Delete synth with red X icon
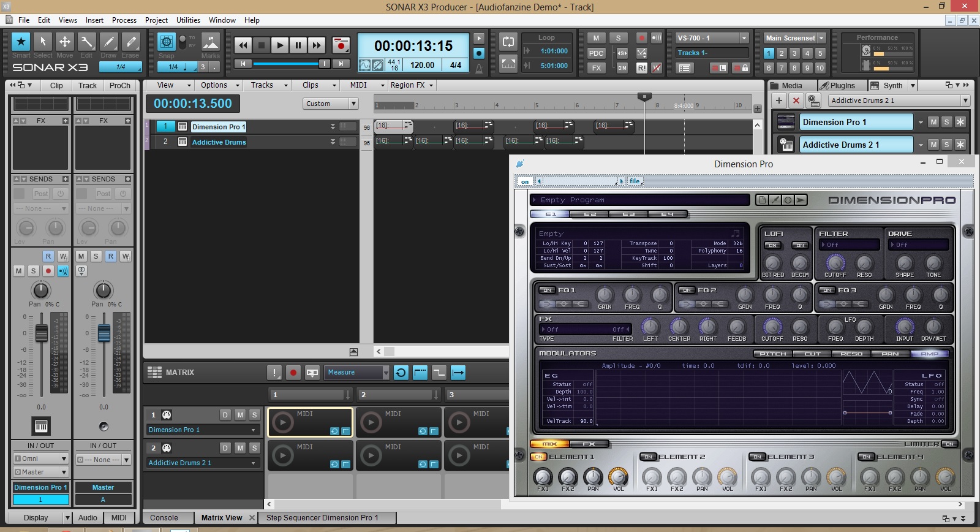This screenshot has height=532, width=980. [796, 101]
